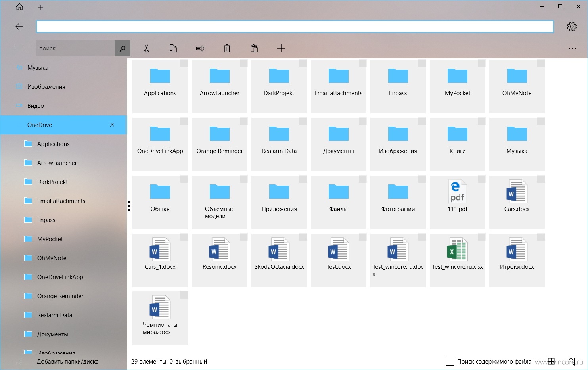Tick the selection box on Файлы tile
Image resolution: width=588 pixels, height=370 pixels.
362,179
